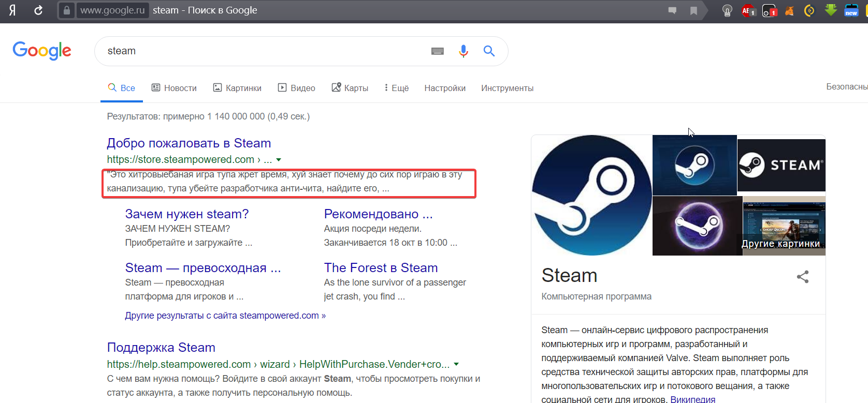Open the 'Поддержка Steam' result

161,348
